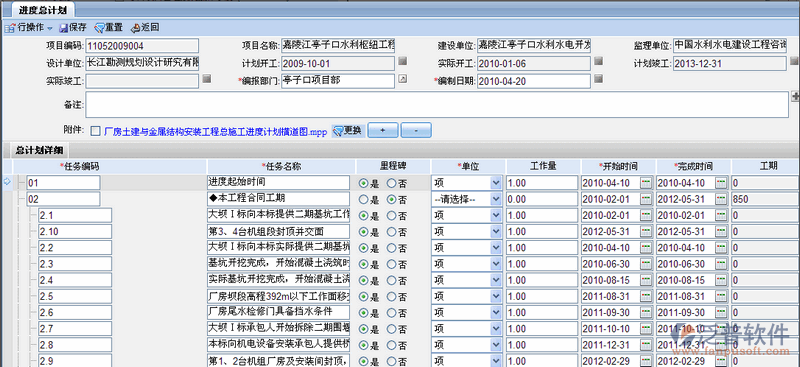Screen dimensions: 800x367
Task: Click plus icon at right of 备注 box
Action: point(795,96)
